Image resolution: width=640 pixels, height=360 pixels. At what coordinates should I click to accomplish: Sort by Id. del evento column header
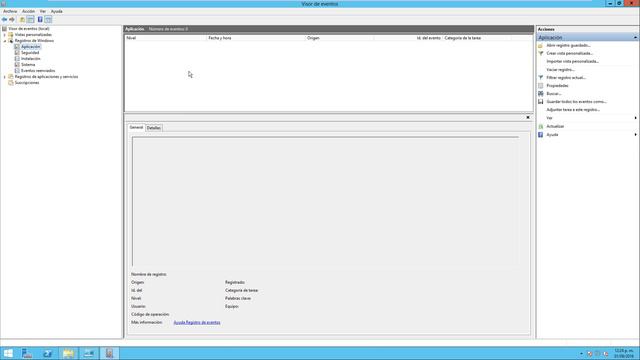click(x=408, y=38)
